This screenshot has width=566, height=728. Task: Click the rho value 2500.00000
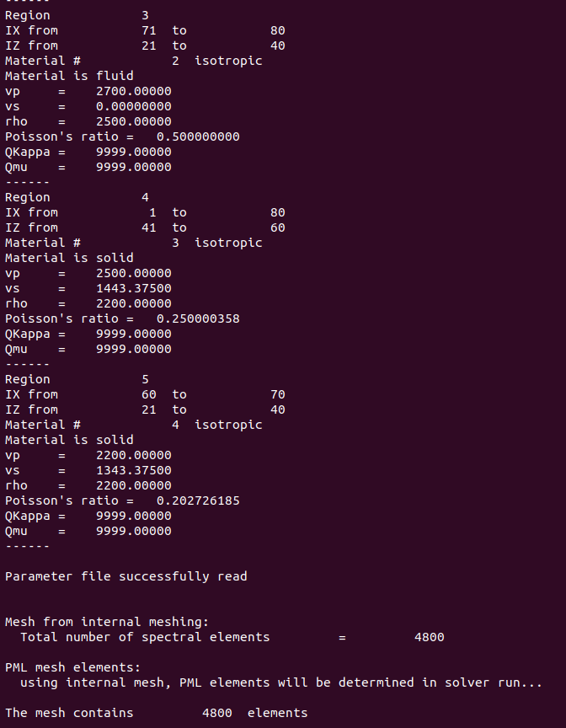pos(133,121)
